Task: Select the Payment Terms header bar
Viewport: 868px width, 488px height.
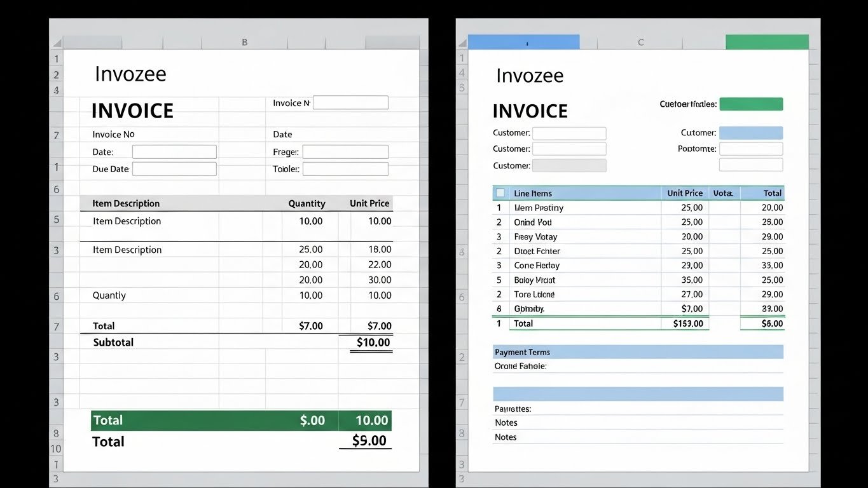Action: pyautogui.click(x=637, y=351)
